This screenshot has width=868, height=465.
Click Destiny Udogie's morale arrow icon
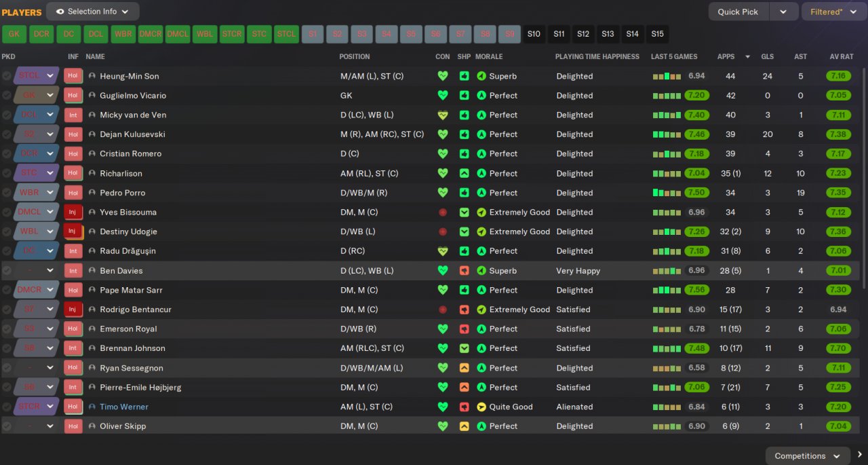click(x=481, y=231)
